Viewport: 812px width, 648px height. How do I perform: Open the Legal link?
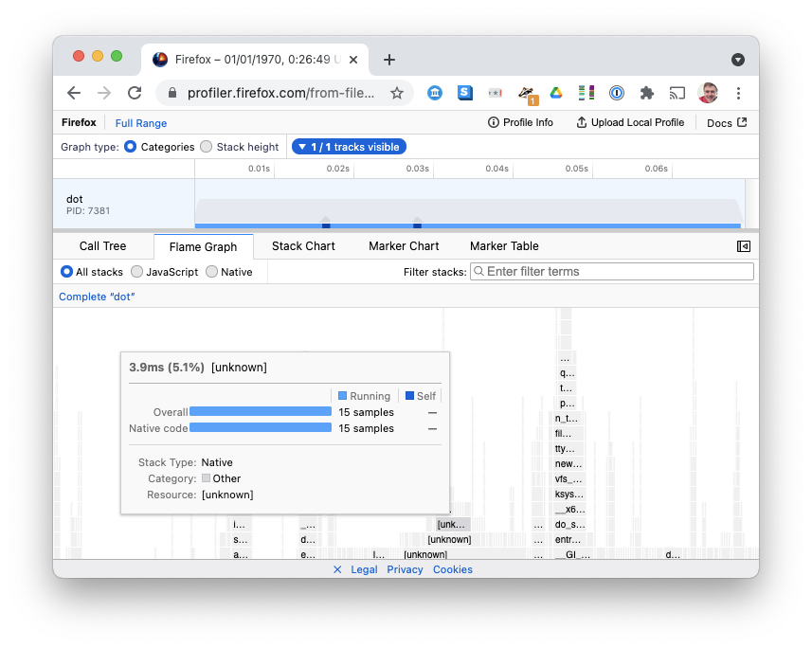pos(364,569)
